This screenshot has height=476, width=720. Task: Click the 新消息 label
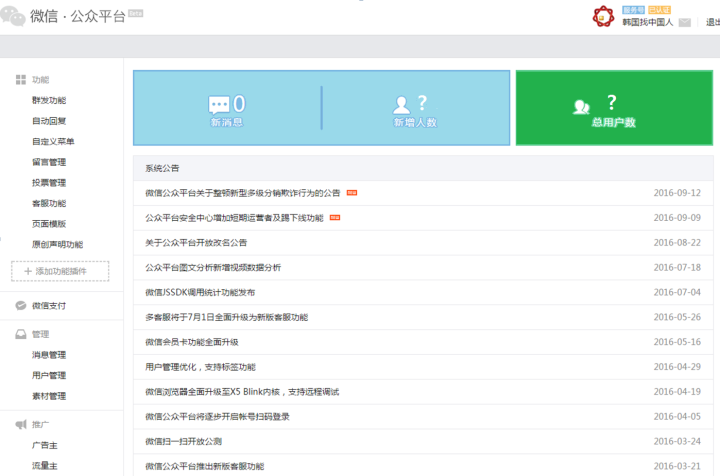[227, 123]
